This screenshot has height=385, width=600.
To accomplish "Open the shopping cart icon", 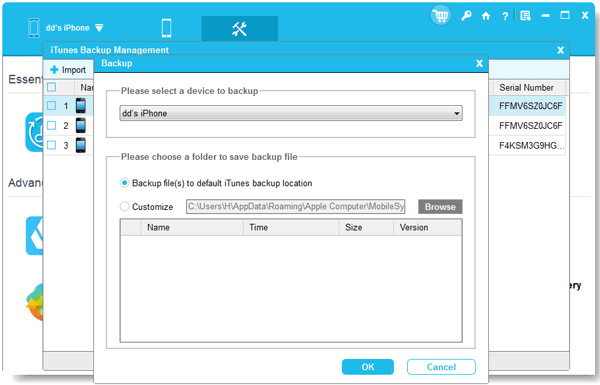I will pyautogui.click(x=440, y=16).
